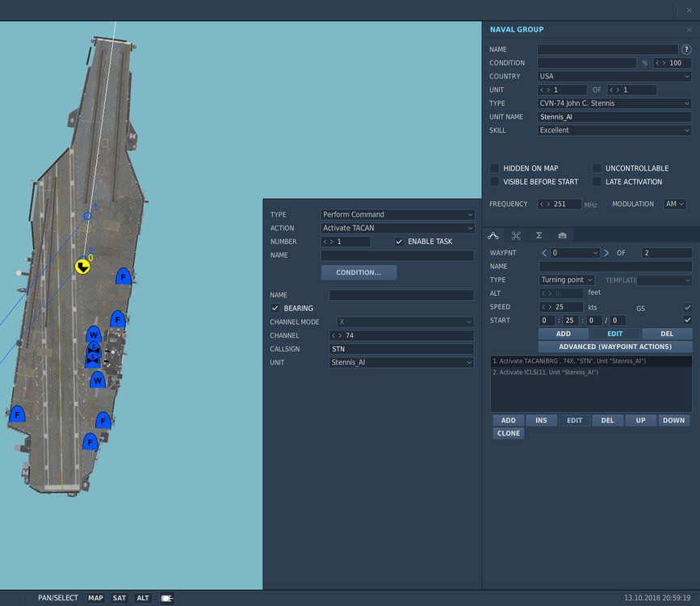
Task: Go to the next waypoint with right arrow
Action: 606,253
